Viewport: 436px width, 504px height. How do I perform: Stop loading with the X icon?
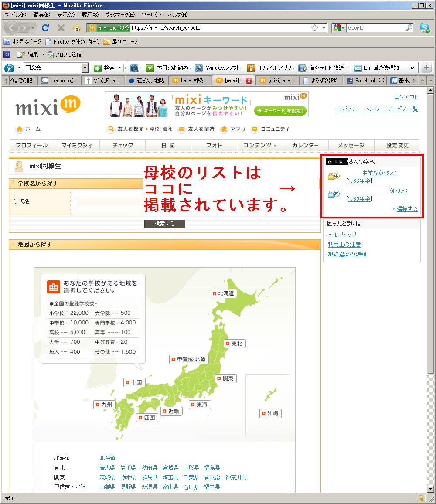(61, 28)
